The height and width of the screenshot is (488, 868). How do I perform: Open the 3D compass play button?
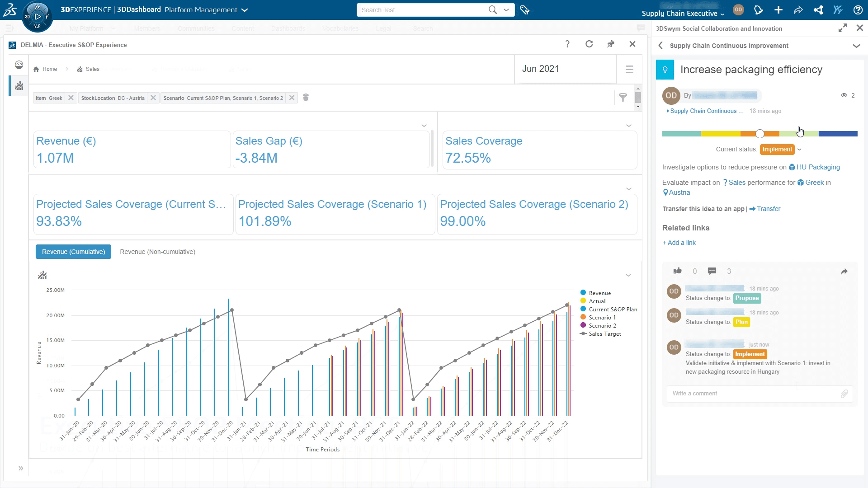(38, 17)
